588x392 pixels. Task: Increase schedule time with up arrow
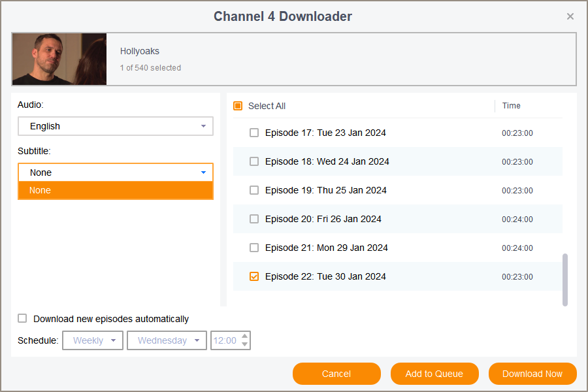pos(245,336)
